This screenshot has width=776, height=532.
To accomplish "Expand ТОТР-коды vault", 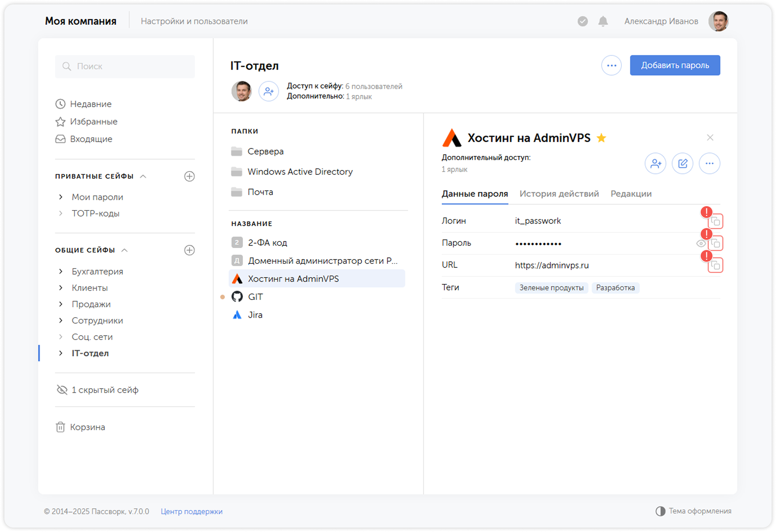I will (x=61, y=213).
